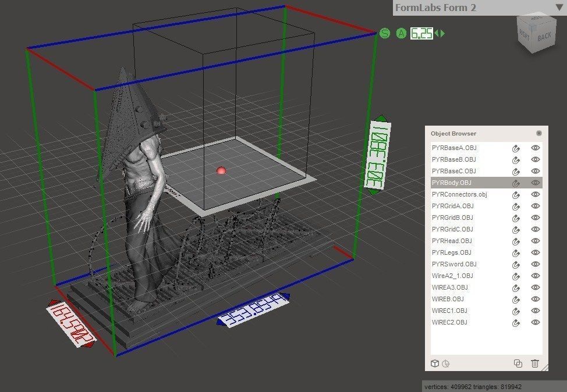Hide PYRHead.OBJ using its eye icon
Viewport: 567px width, 392px height.
tap(536, 241)
